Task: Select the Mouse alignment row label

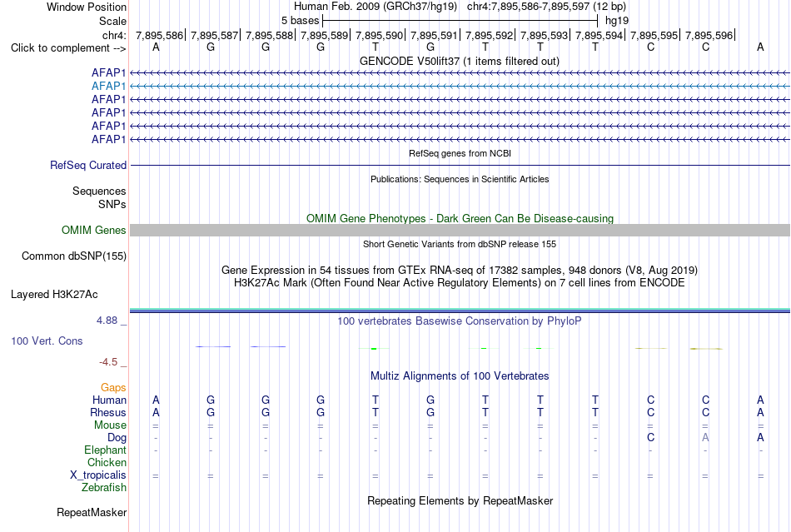Action: tap(110, 425)
